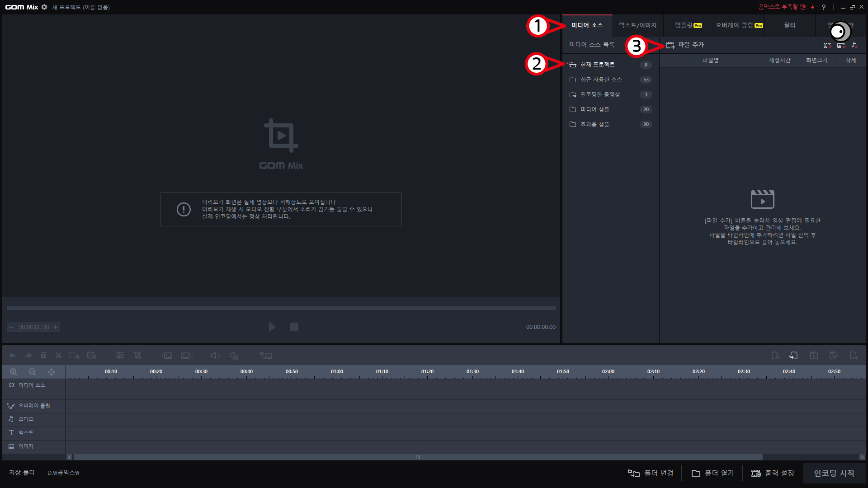This screenshot has height=488, width=868.
Task: Open the 미디어 샘플 folder
Action: click(x=594, y=109)
